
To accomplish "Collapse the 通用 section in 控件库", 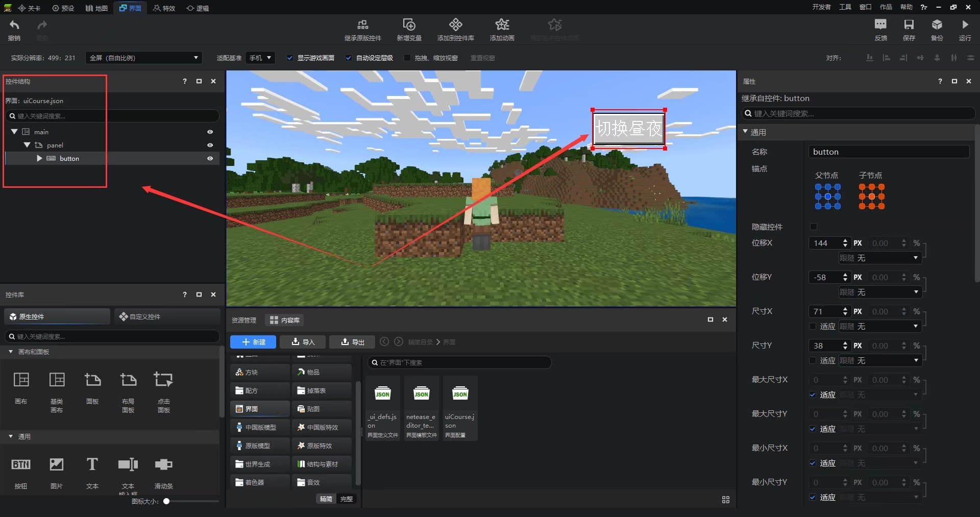I will (x=11, y=436).
